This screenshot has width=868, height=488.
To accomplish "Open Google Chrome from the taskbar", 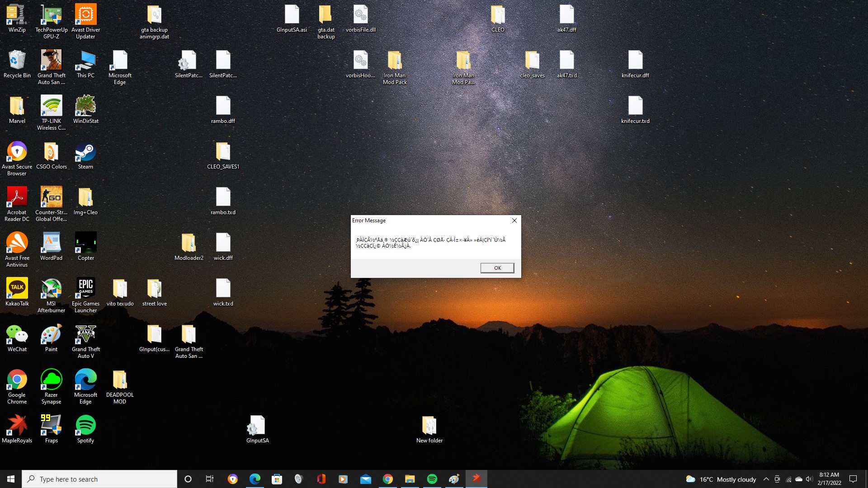I will pos(388,479).
